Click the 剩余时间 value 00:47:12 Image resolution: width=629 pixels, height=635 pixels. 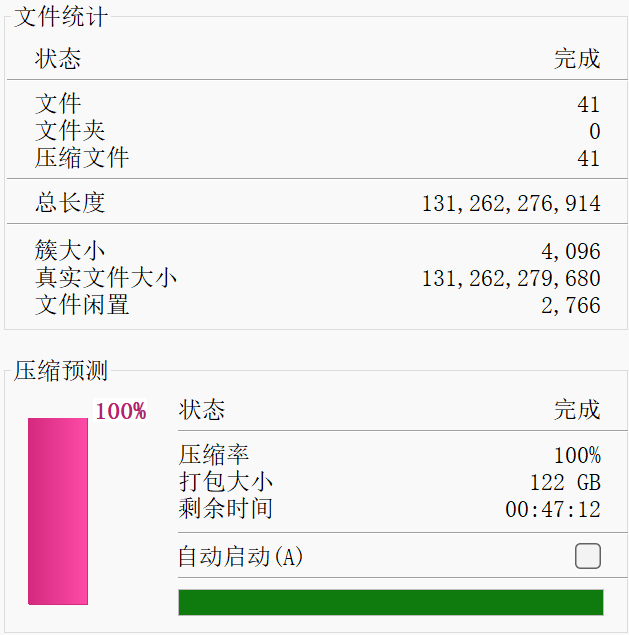coord(552,509)
